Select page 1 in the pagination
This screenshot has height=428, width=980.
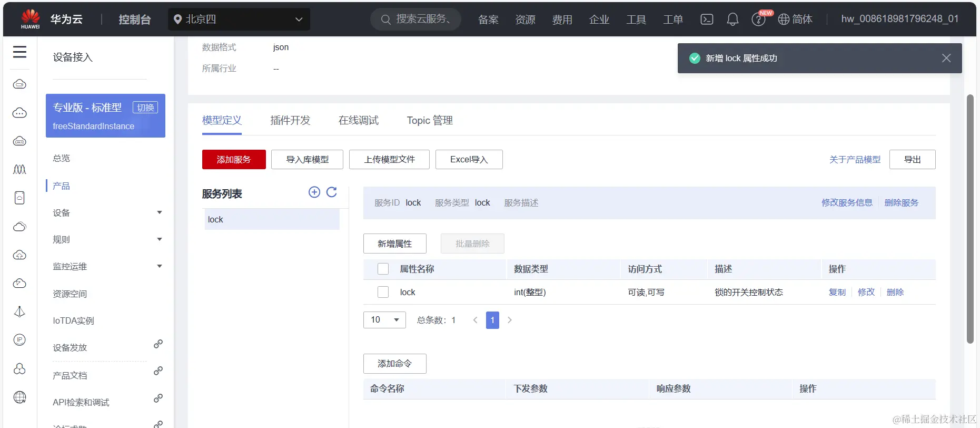click(492, 320)
